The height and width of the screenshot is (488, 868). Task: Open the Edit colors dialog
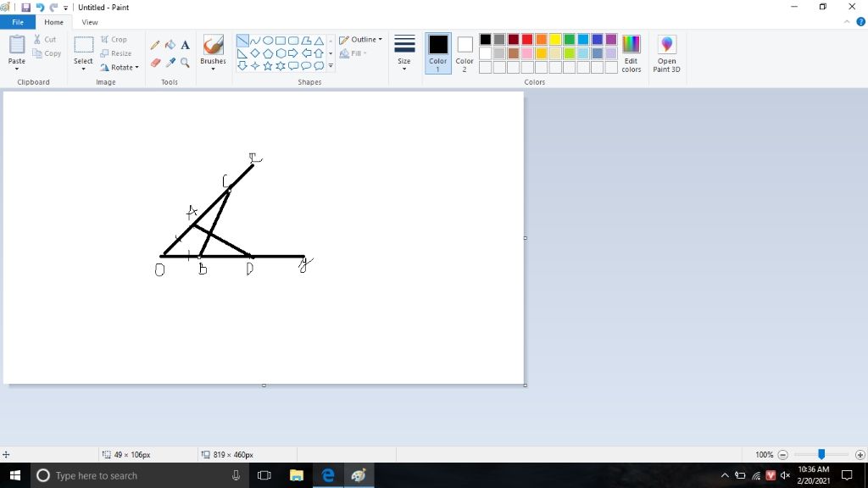pyautogui.click(x=631, y=53)
